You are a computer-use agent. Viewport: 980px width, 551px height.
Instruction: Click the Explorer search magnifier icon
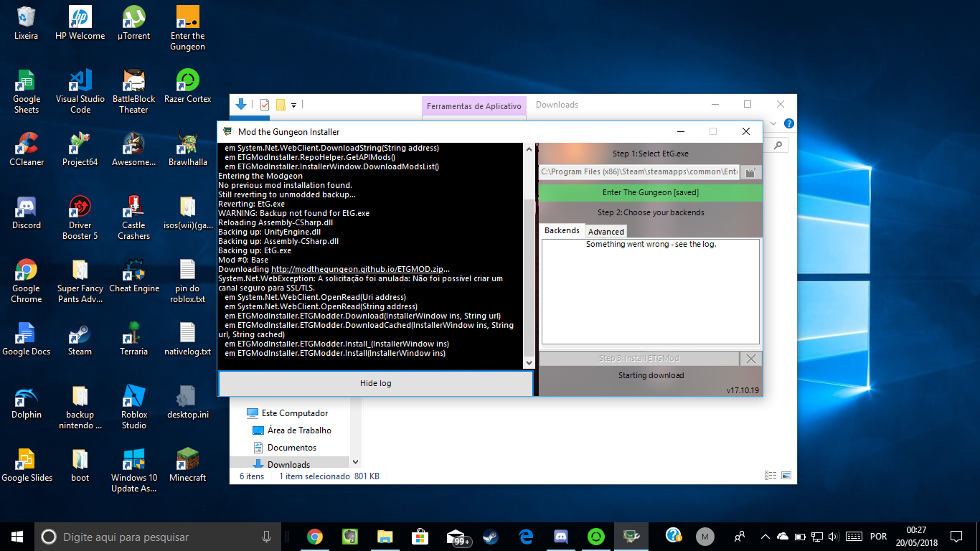[779, 144]
